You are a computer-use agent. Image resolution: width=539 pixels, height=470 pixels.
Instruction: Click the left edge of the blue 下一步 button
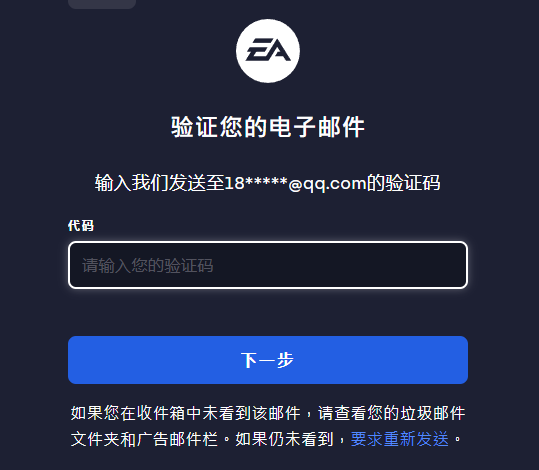pos(74,360)
